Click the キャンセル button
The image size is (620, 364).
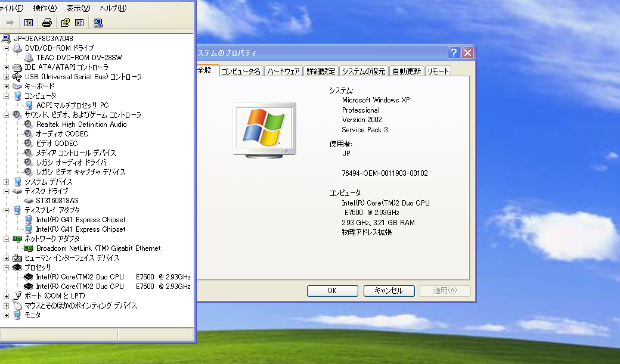389,291
